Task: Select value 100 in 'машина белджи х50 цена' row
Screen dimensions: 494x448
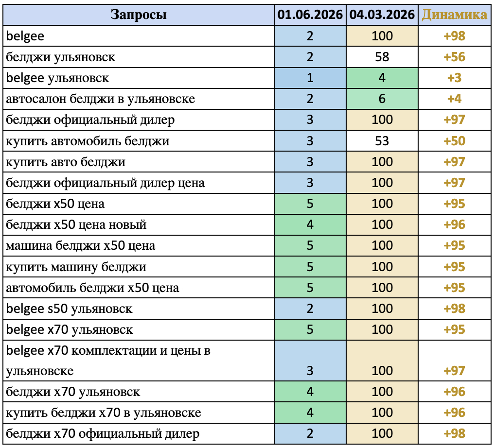Action: 382,245
